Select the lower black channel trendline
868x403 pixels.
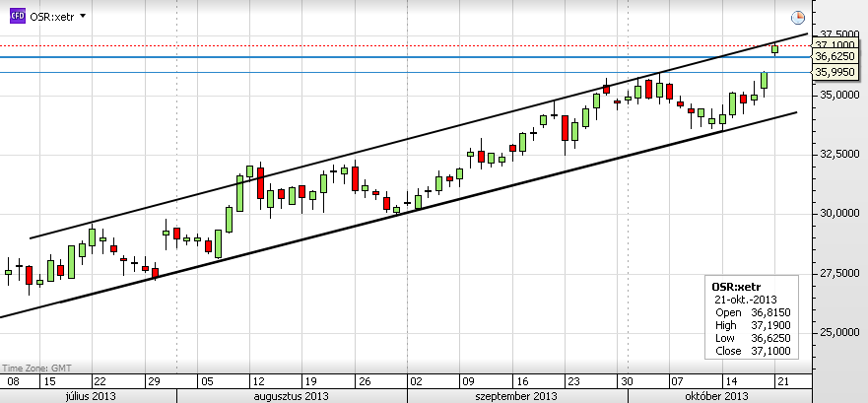click(399, 215)
